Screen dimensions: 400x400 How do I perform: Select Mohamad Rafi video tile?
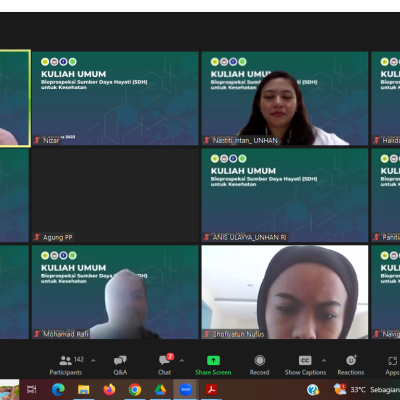pos(115,292)
